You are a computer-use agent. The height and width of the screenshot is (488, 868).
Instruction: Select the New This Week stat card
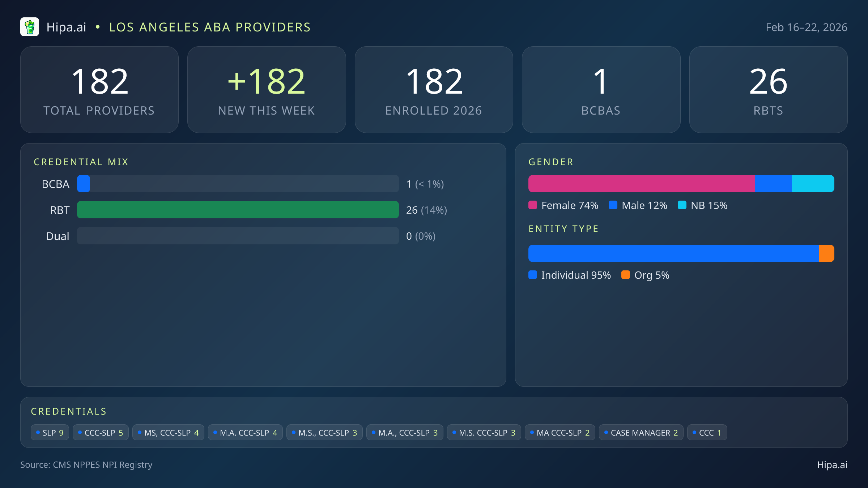tap(267, 89)
